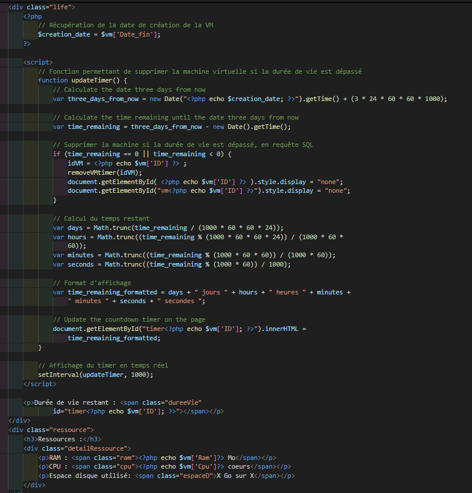This screenshot has width=472, height=493.
Task: Click the 'Espace disque utilisé:' line
Action: coord(166,476)
